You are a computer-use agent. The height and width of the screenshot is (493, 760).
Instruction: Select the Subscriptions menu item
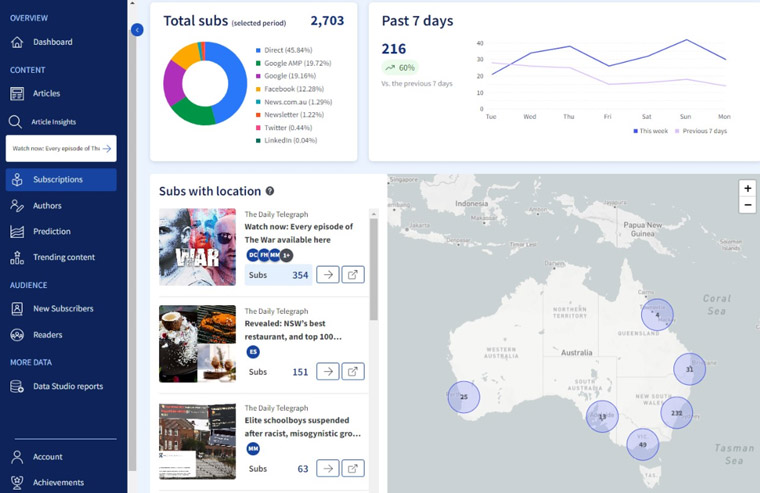61,179
